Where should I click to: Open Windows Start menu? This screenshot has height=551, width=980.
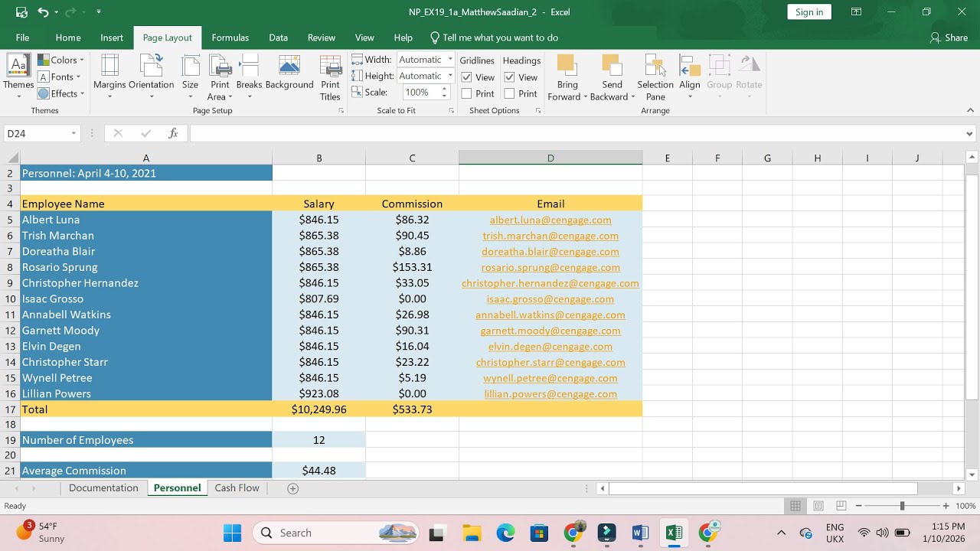pos(232,533)
